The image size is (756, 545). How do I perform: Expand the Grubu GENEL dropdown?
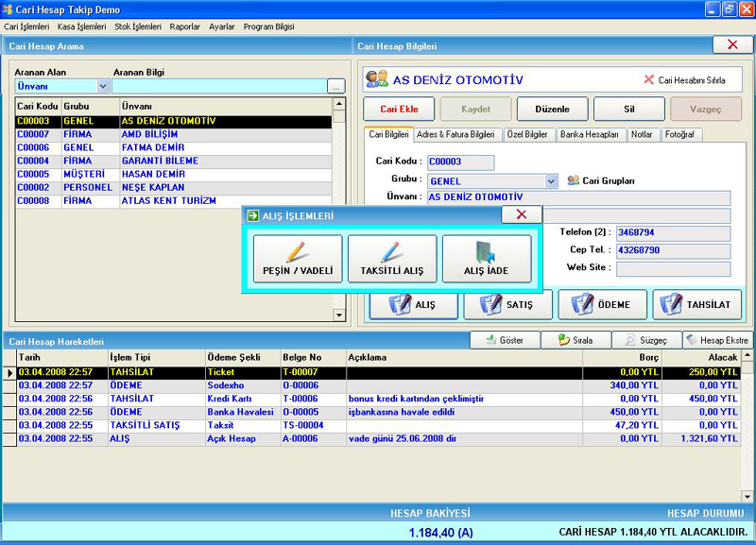[551, 181]
